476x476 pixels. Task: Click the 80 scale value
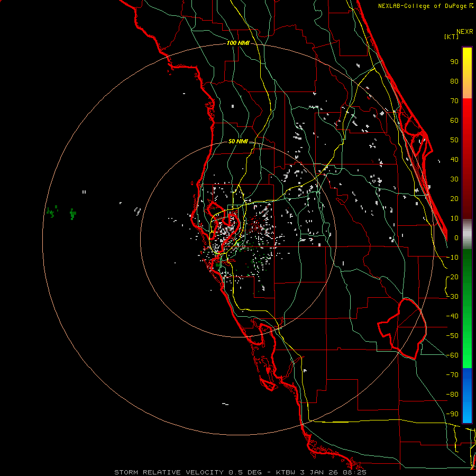pos(454,81)
